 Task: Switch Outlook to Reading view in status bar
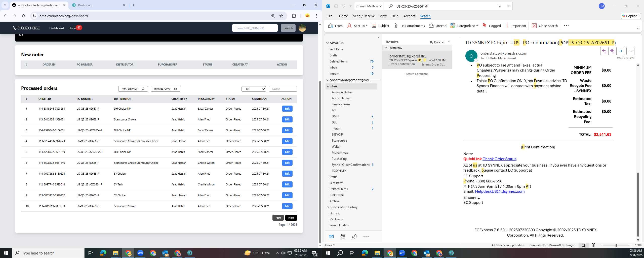point(593,245)
